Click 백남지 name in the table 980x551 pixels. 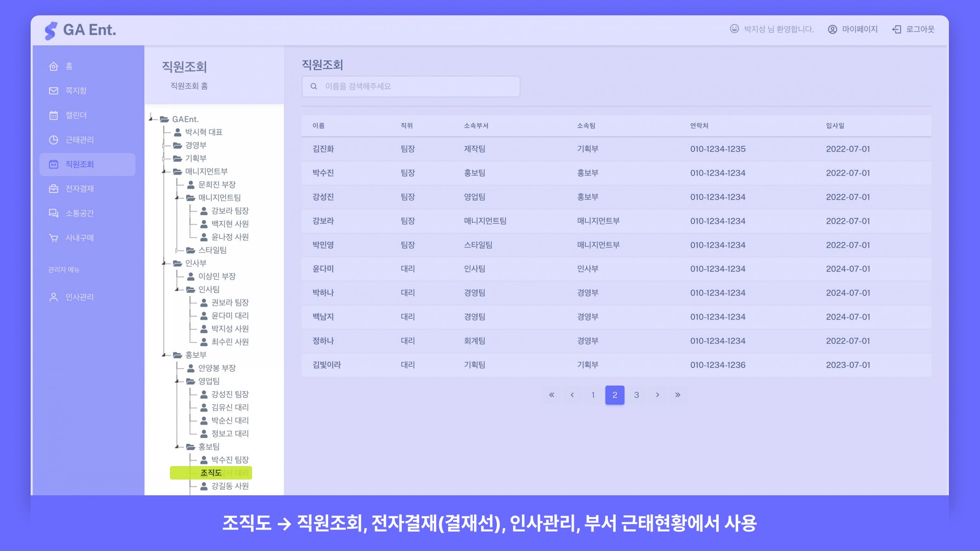click(323, 317)
